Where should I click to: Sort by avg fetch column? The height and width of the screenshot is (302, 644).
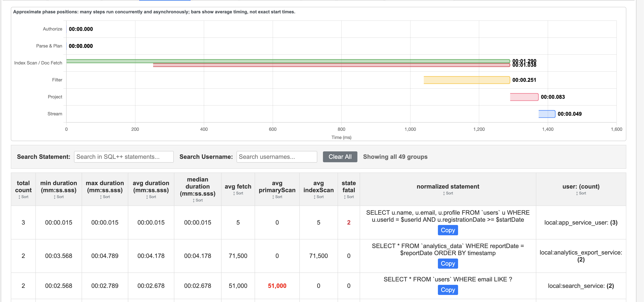click(x=238, y=193)
